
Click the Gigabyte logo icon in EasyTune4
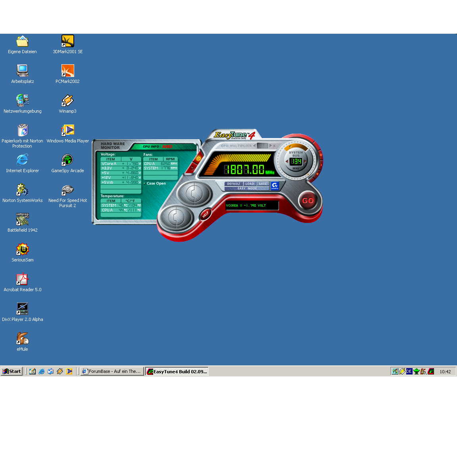[x=275, y=186]
